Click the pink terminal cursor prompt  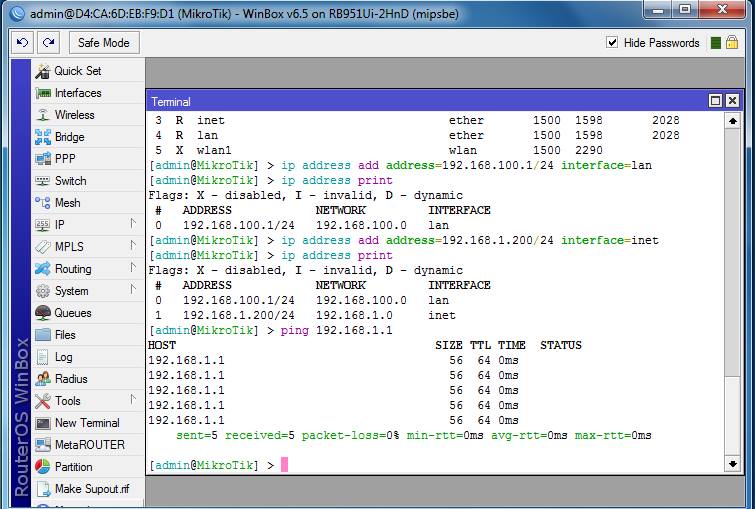point(285,465)
